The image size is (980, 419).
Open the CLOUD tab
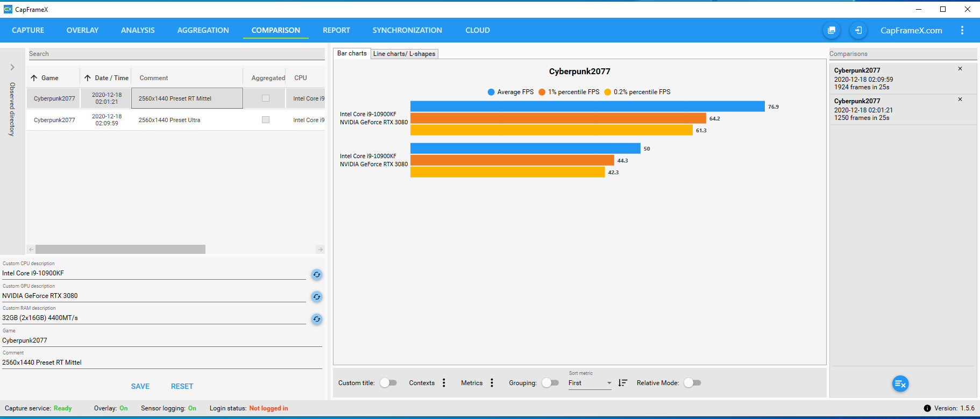[478, 30]
